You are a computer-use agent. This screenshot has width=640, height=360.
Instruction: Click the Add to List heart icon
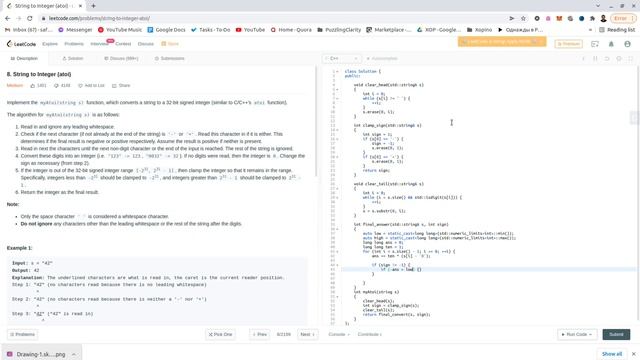(x=80, y=85)
